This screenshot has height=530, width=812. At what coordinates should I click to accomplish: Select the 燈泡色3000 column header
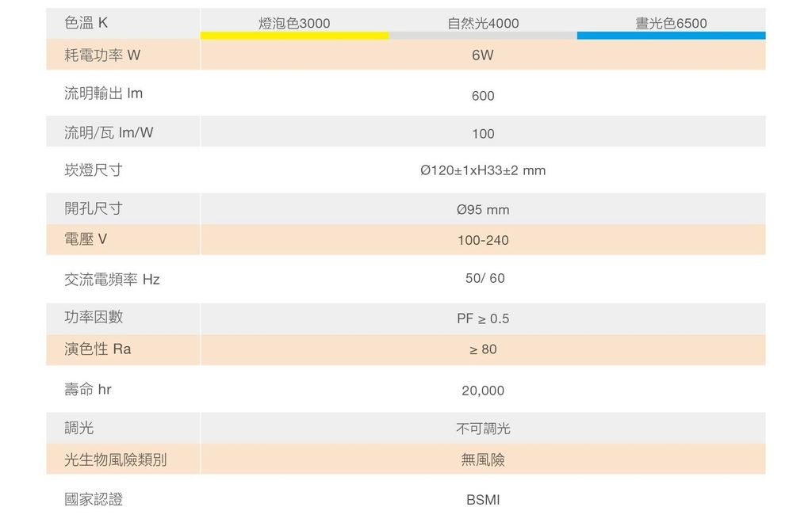click(x=294, y=23)
